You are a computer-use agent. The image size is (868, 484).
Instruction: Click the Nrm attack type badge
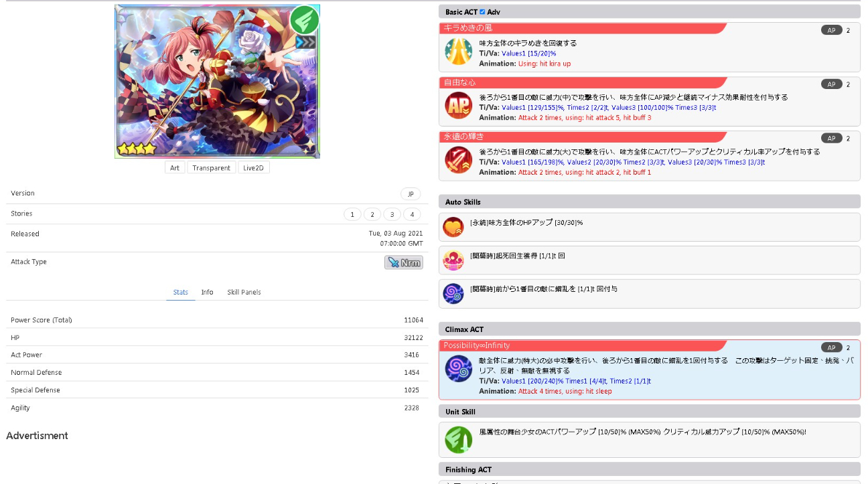404,262
